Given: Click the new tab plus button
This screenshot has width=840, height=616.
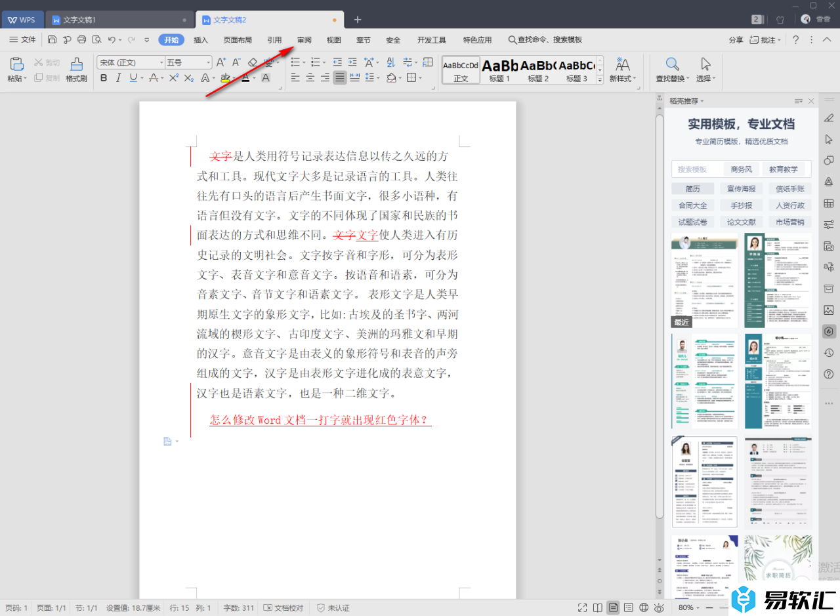Looking at the screenshot, I should coord(358,20).
